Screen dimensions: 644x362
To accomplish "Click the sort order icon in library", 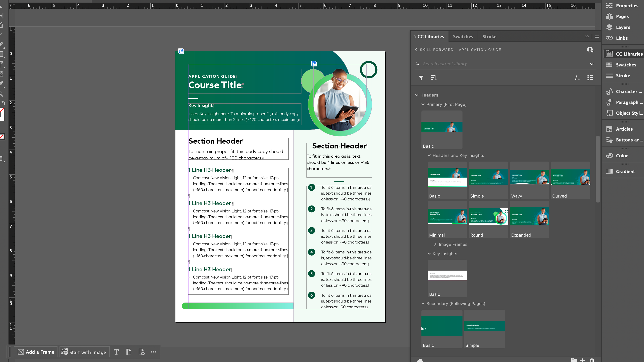I will point(434,78).
